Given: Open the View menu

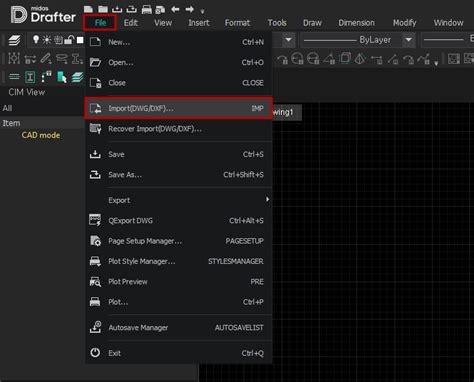Looking at the screenshot, I should click(x=163, y=23).
